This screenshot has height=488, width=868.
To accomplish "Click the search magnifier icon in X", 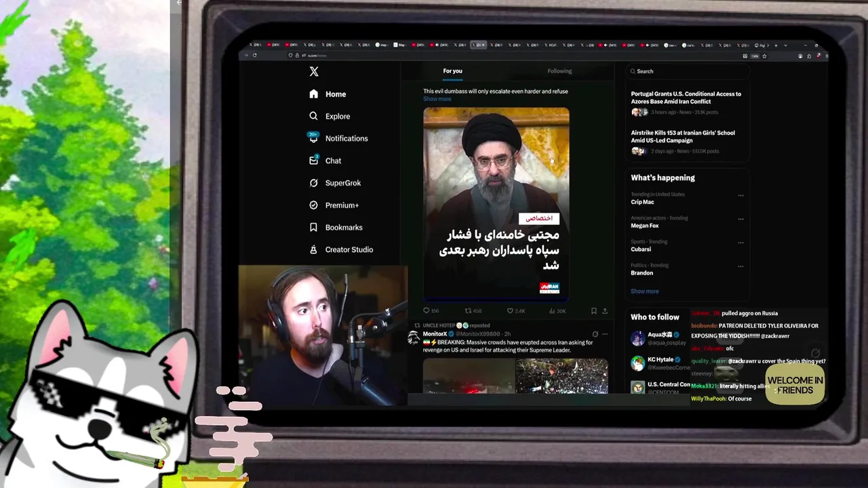I will [x=633, y=71].
